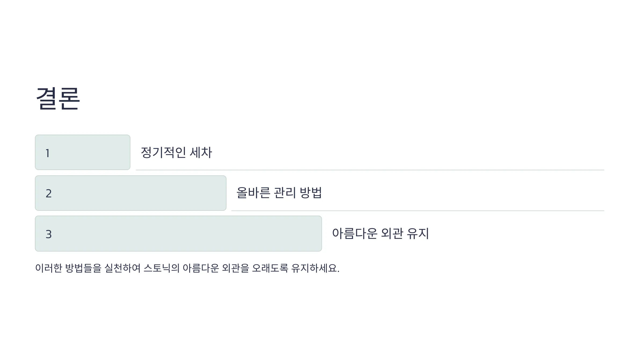The width and height of the screenshot is (644, 362).
Task: Click the digit 2 inside the second box
Action: tap(49, 194)
